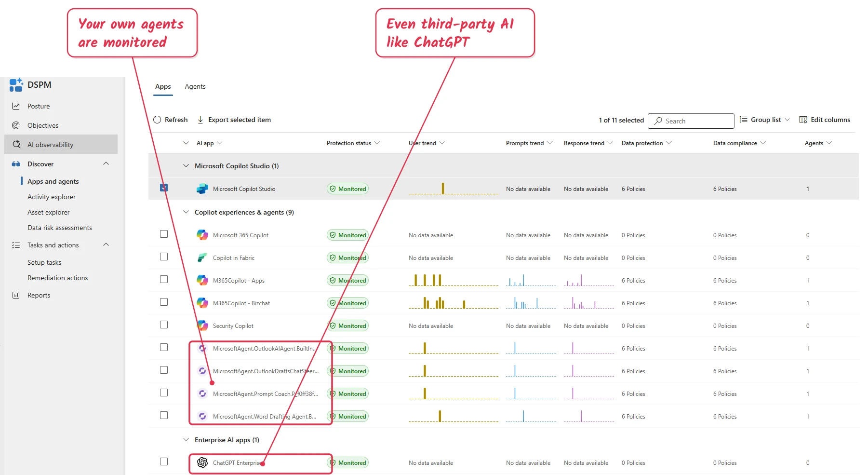868x475 pixels.
Task: Click the Export download arrow icon
Action: [x=200, y=120]
